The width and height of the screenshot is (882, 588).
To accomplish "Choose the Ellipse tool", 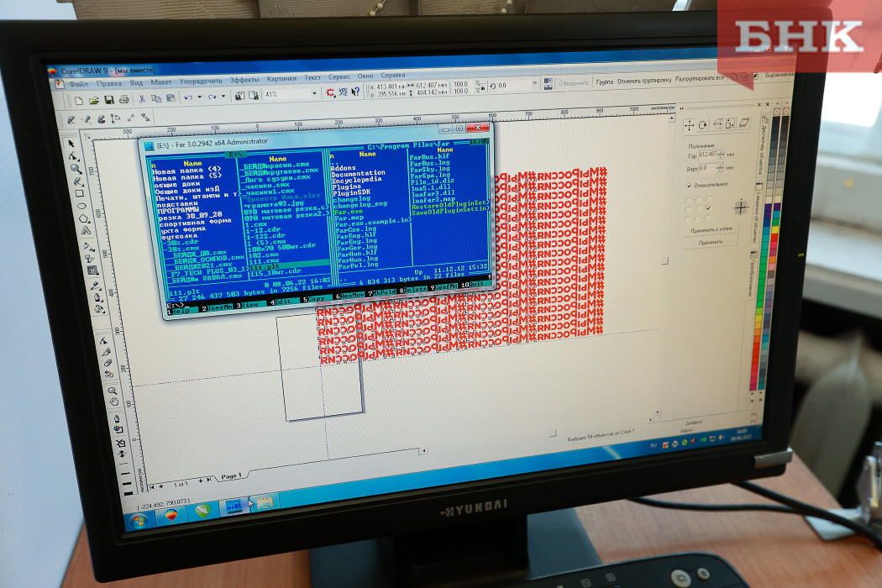I will (81, 206).
